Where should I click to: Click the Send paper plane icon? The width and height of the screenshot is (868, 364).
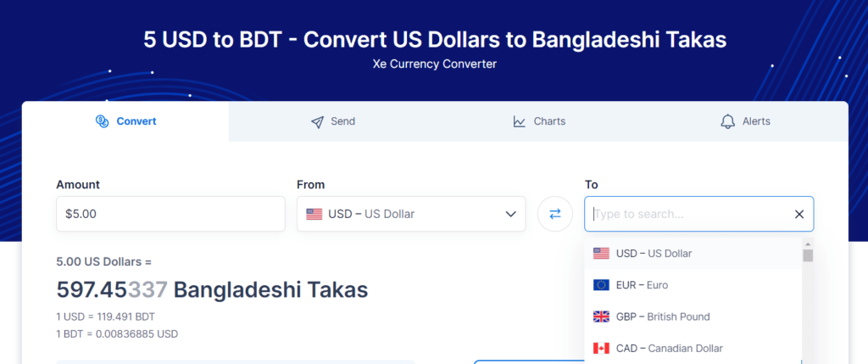coord(317,122)
